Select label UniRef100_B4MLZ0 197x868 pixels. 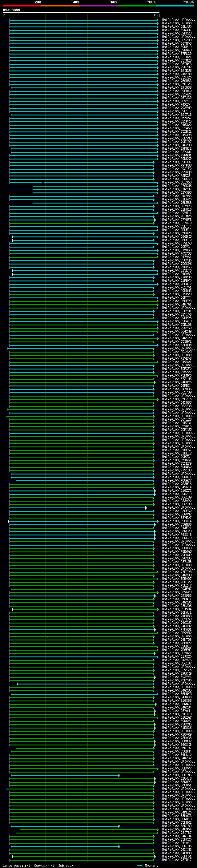(x=177, y=812)
